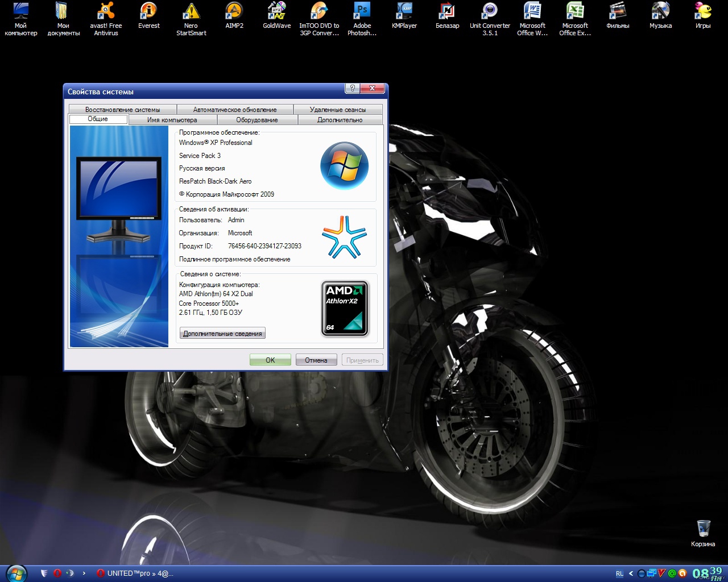Open GoldWave desktop icon
This screenshot has width=728, height=582.
[x=276, y=15]
